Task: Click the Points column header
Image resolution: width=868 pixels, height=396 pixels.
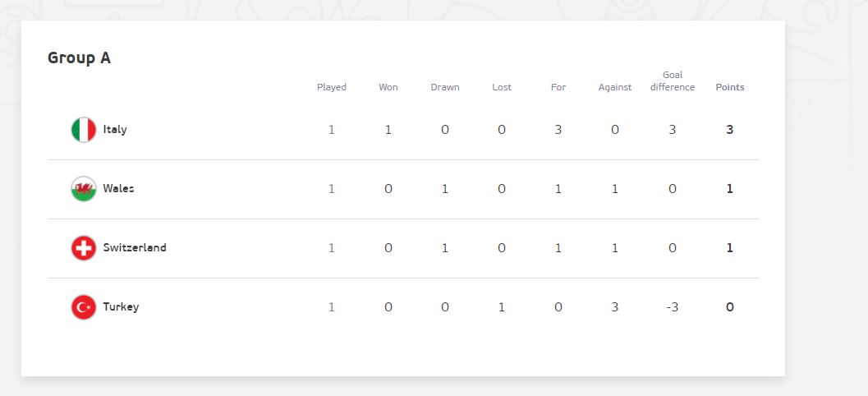Action: (730, 87)
